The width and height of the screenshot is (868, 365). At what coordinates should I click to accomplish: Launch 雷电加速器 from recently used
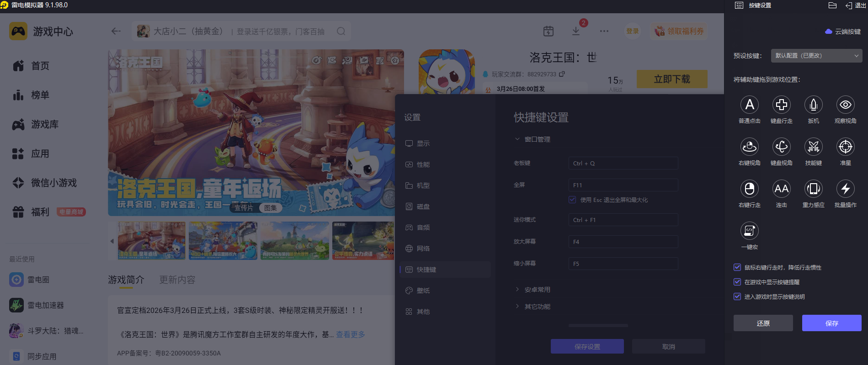[37, 305]
